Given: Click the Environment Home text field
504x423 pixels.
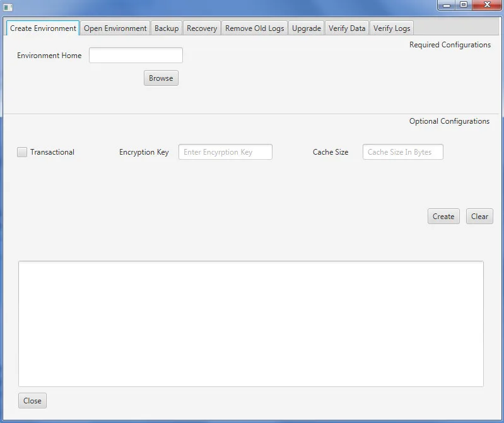Looking at the screenshot, I should [136, 56].
